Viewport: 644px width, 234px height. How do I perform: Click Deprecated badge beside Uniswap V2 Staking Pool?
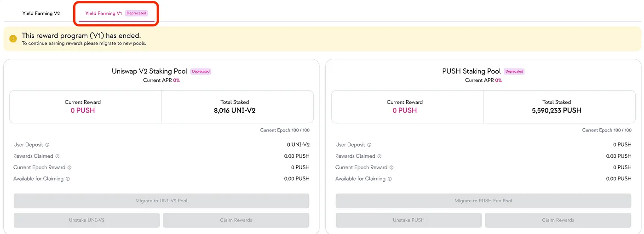click(x=201, y=72)
